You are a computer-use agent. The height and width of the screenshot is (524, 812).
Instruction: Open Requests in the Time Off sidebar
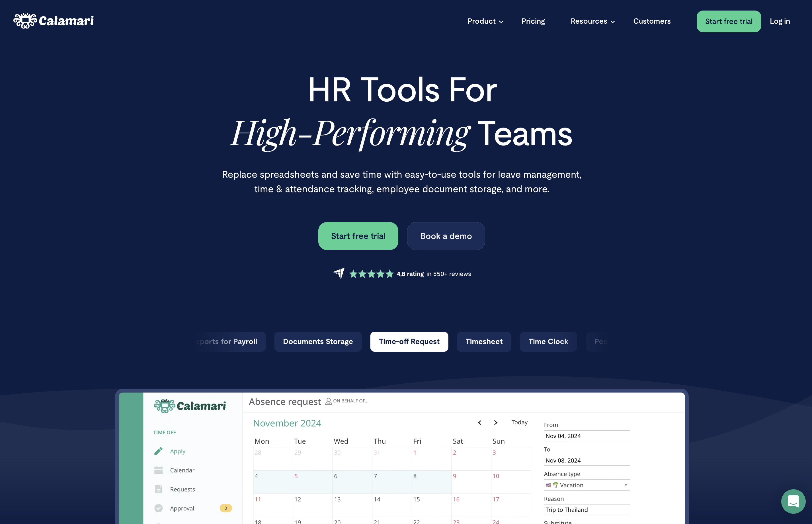182,489
